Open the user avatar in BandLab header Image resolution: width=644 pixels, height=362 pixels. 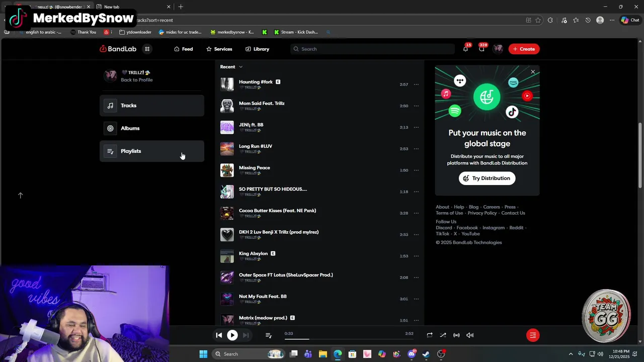(498, 49)
